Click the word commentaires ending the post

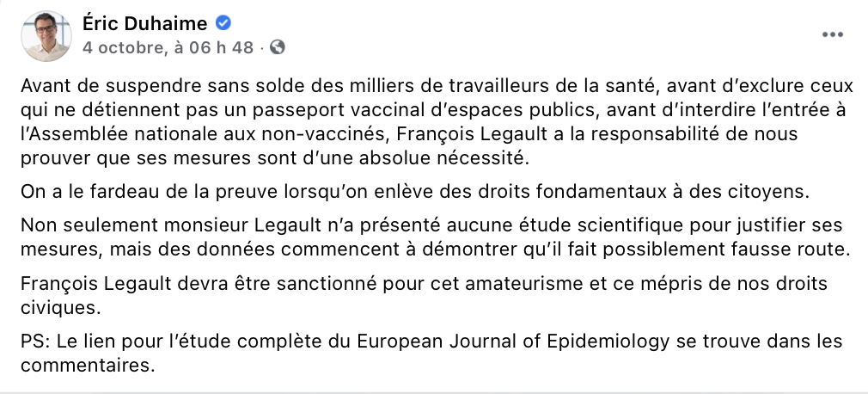pyautogui.click(x=88, y=366)
